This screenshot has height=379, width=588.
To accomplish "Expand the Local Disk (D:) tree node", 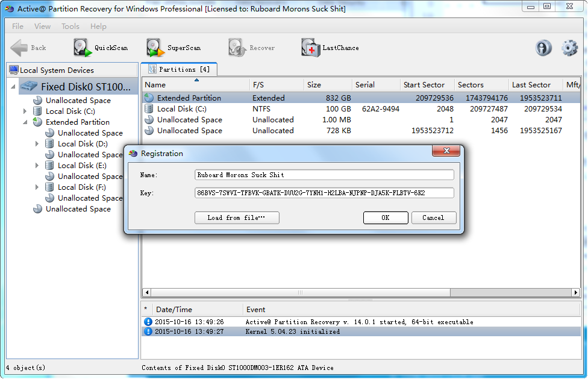I will [37, 144].
